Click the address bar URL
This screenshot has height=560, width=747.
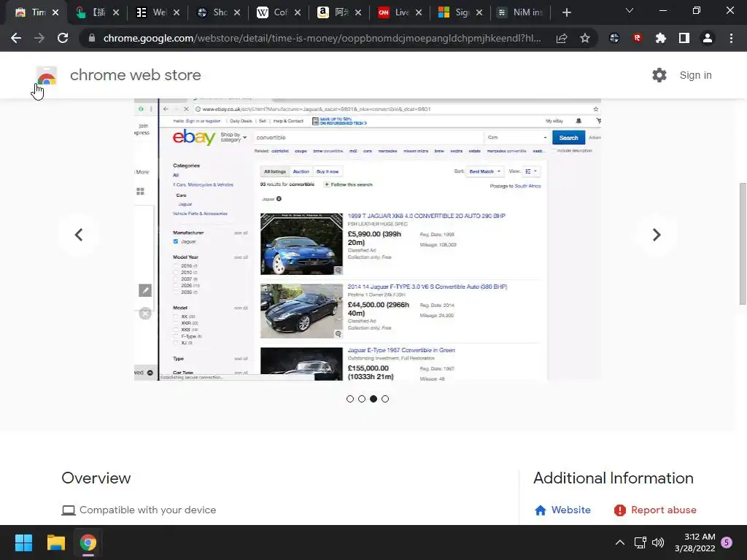pyautogui.click(x=322, y=38)
